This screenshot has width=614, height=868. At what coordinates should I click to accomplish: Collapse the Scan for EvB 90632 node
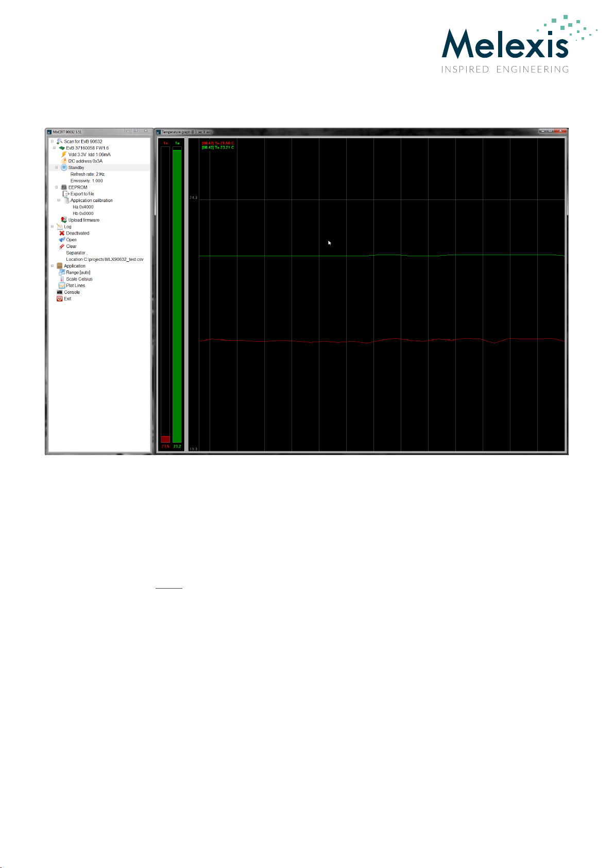coord(52,141)
